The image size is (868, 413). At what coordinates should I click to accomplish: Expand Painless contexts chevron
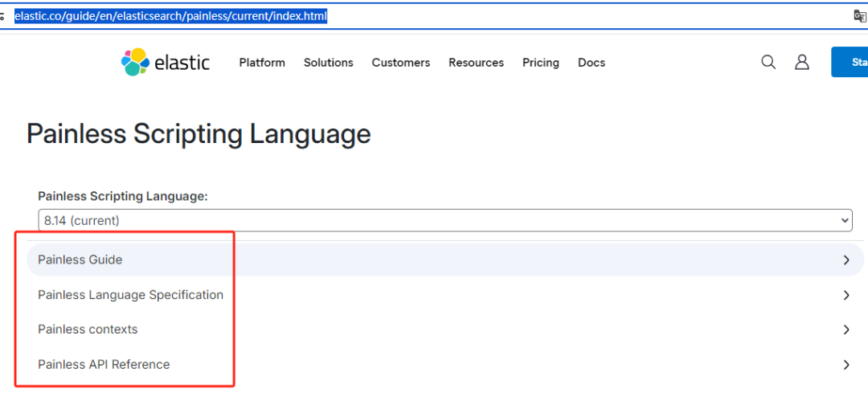[x=845, y=330]
